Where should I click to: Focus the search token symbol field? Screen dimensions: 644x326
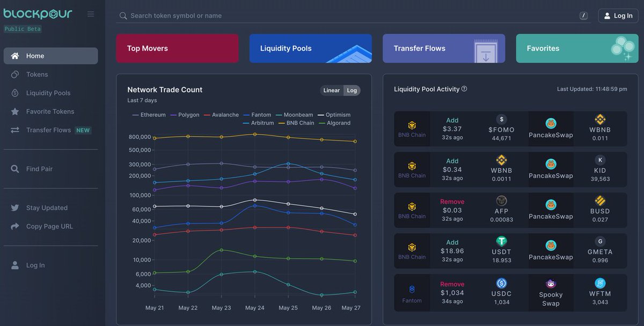(354, 16)
